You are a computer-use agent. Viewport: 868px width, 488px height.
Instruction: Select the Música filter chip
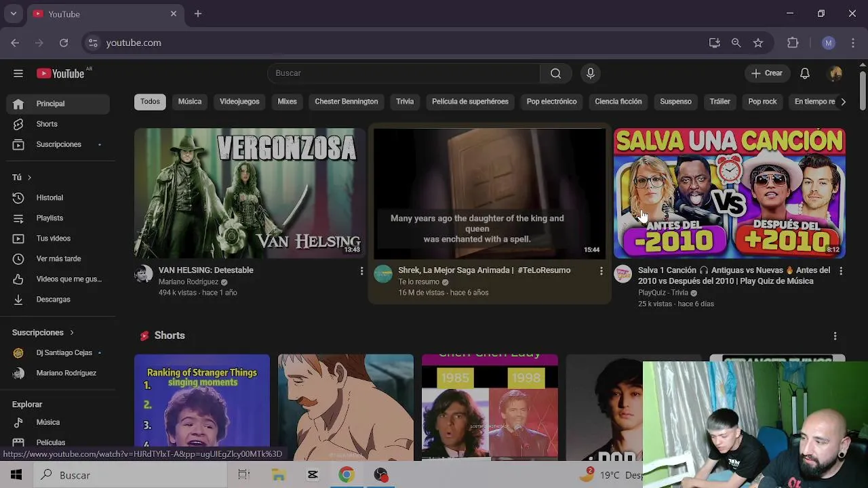coord(190,102)
